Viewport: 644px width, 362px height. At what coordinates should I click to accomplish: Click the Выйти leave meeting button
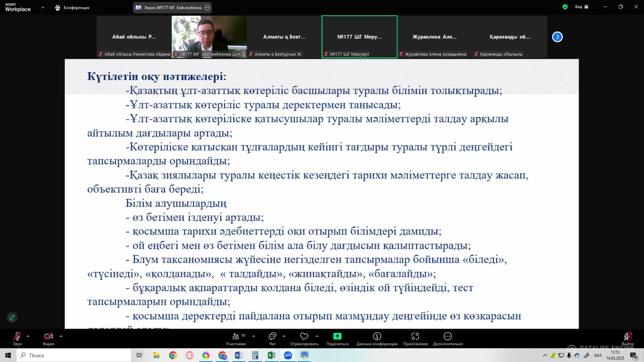[627, 337]
